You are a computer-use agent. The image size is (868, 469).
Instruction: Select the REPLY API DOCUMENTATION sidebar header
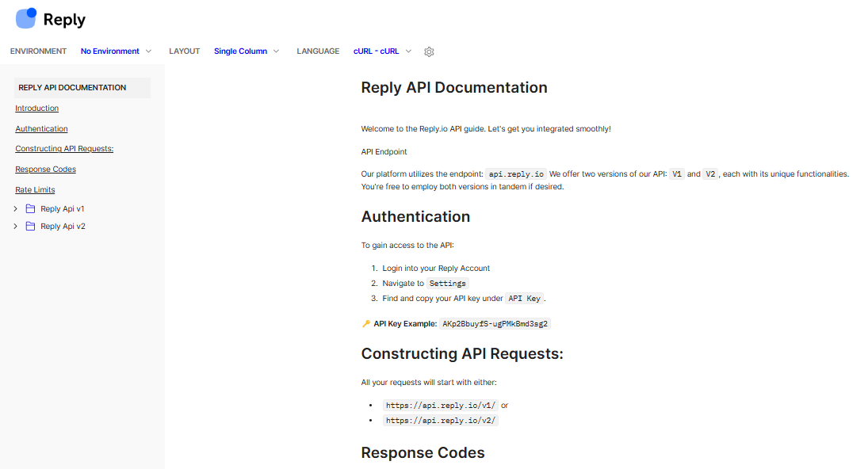pos(82,87)
